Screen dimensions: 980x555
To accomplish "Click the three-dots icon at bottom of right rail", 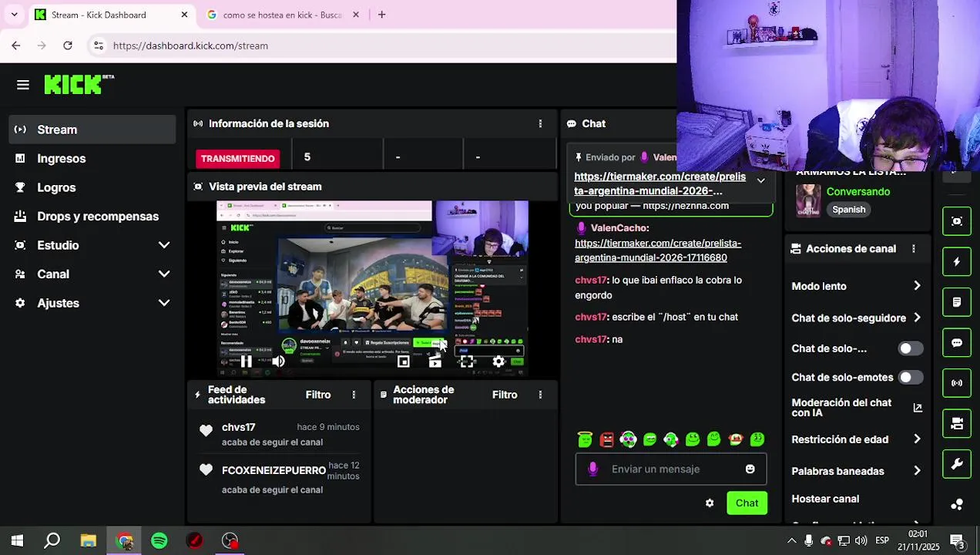I will [x=957, y=505].
